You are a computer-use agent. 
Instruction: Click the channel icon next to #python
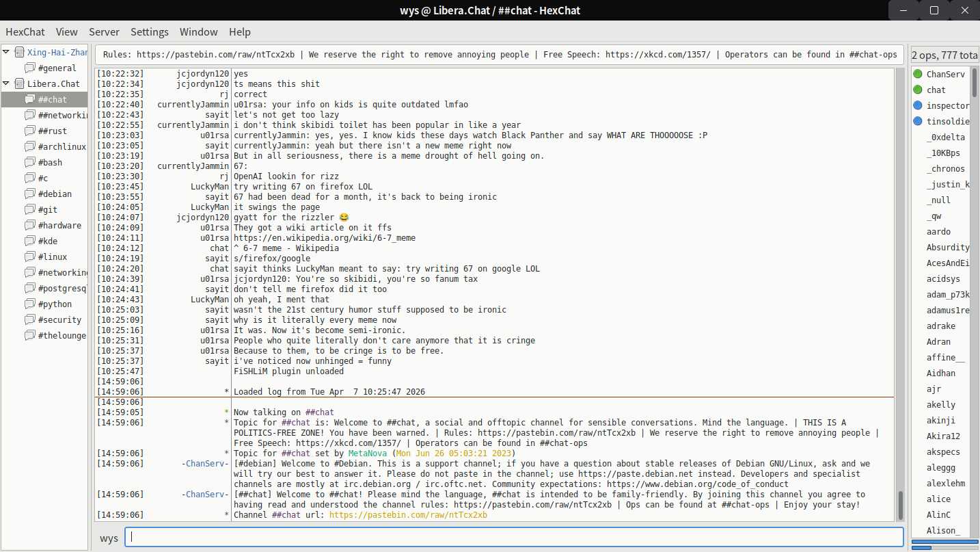(x=30, y=304)
